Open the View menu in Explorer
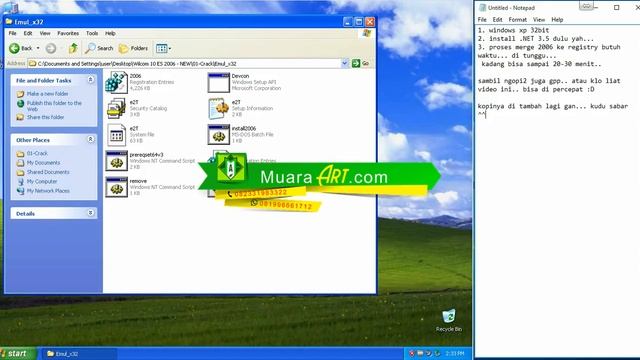 click(x=45, y=33)
